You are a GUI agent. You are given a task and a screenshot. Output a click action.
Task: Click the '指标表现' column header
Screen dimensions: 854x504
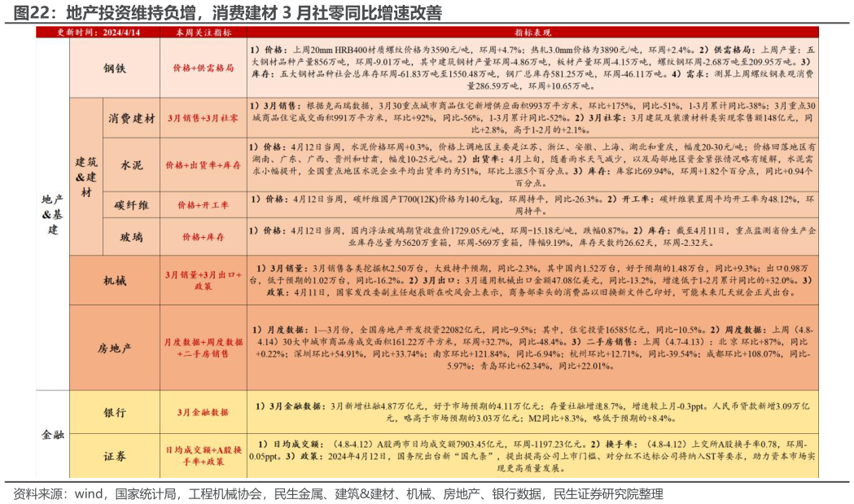532,32
